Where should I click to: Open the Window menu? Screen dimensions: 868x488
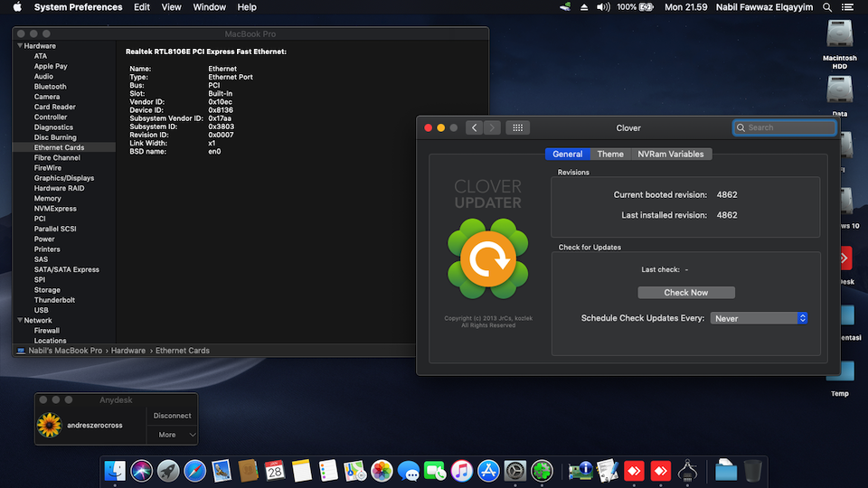210,7
